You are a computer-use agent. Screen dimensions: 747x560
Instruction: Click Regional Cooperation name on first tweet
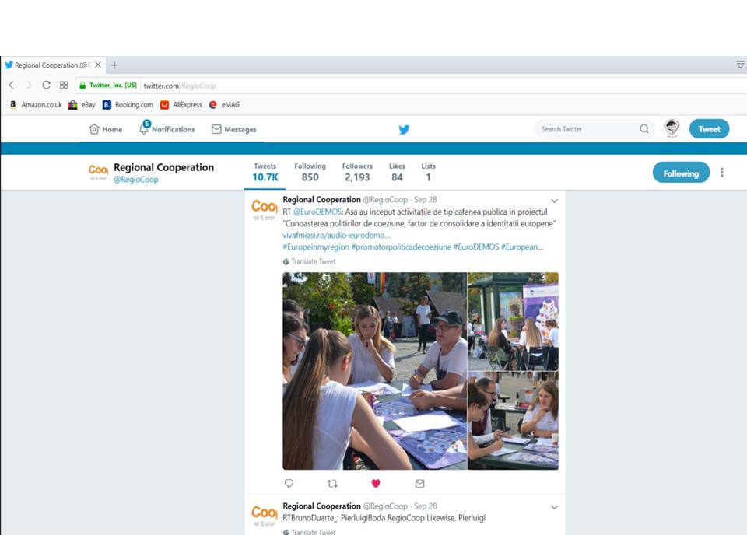pyautogui.click(x=321, y=200)
